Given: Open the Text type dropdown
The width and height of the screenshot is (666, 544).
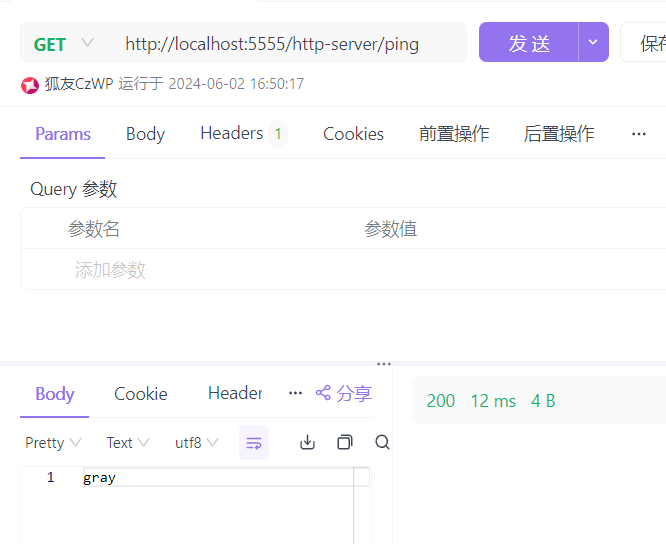Looking at the screenshot, I should click(x=128, y=443).
